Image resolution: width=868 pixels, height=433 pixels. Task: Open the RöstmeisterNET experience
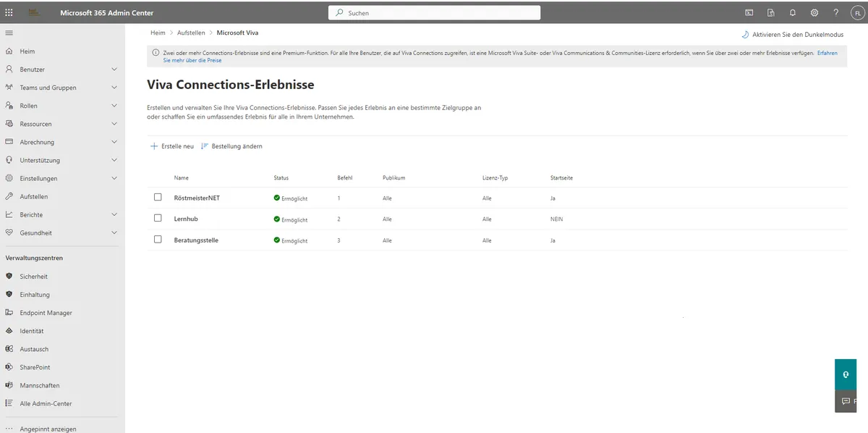coord(197,198)
